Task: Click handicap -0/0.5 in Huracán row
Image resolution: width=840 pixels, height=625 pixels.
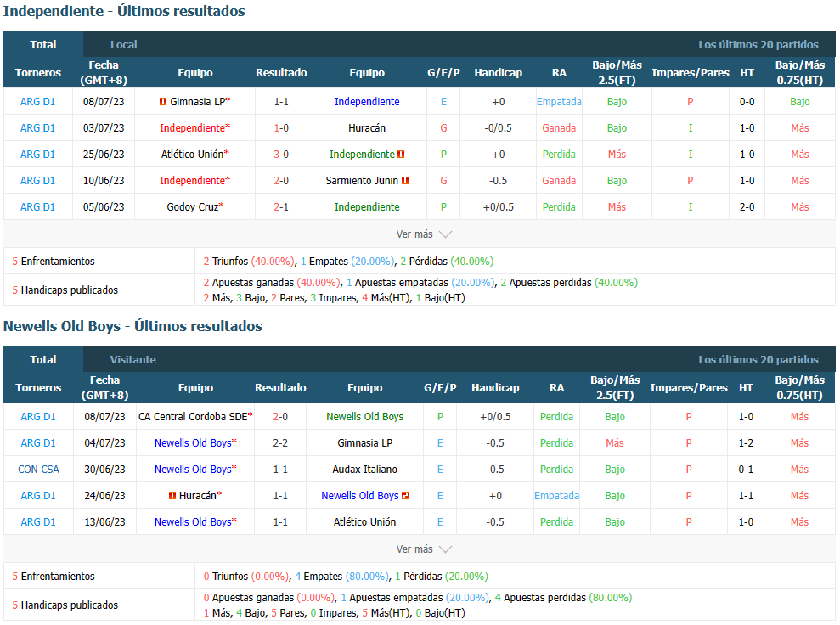Action: point(499,128)
